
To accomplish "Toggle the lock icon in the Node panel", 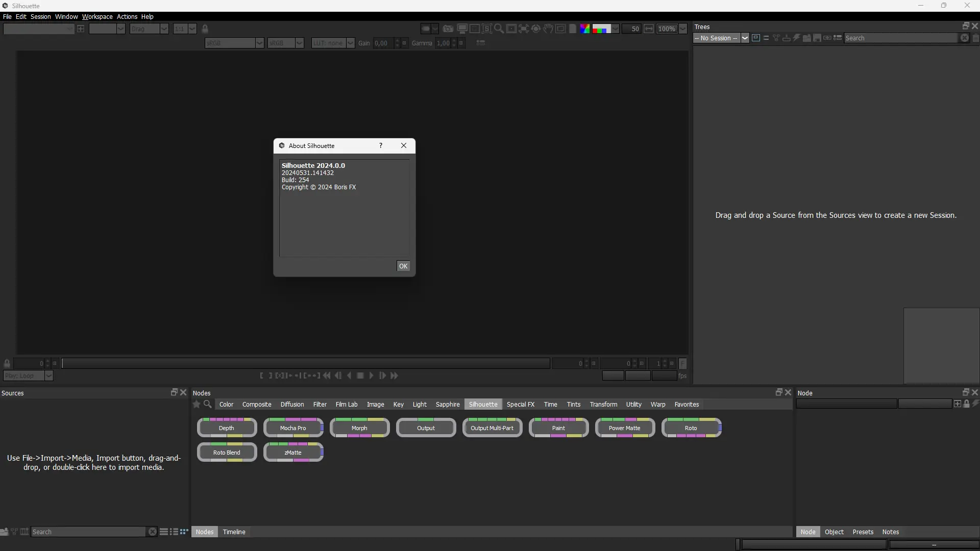I will coord(966,404).
